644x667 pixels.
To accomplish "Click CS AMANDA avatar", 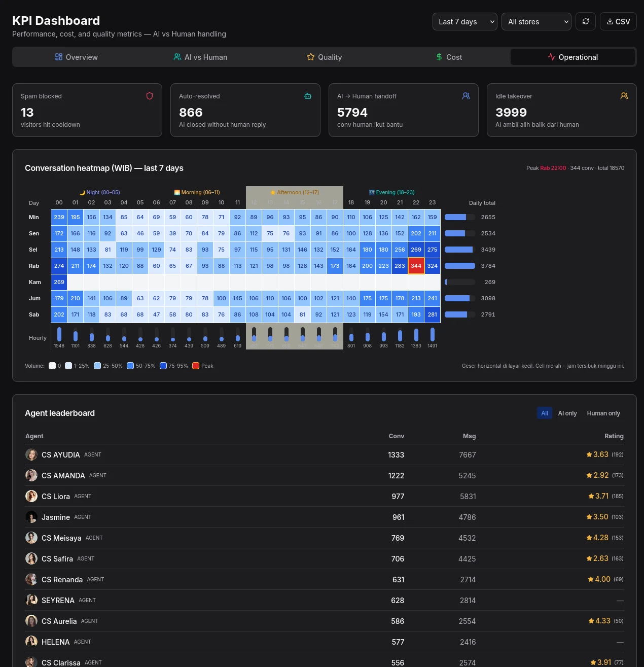I will point(31,475).
